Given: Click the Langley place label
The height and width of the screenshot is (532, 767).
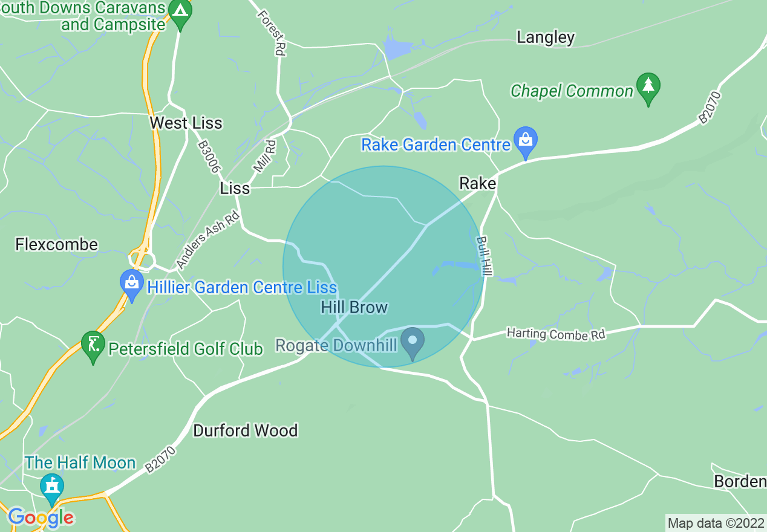Looking at the screenshot, I should click(x=546, y=37).
